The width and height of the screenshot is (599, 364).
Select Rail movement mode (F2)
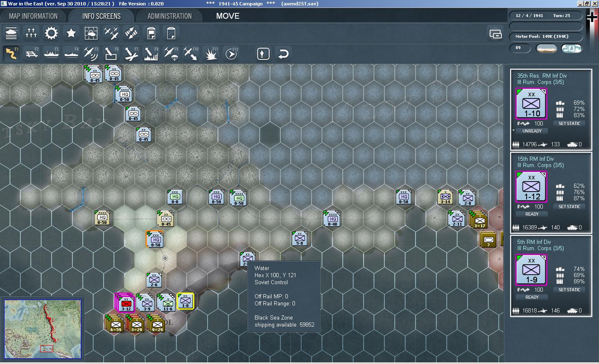point(31,54)
